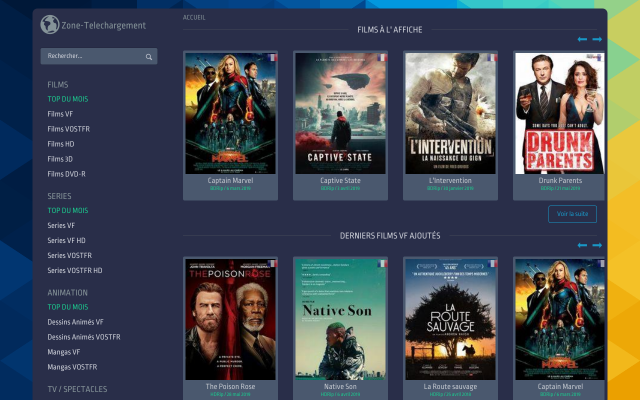Click the L'Intervention title text
This screenshot has height=400, width=640.
[450, 180]
